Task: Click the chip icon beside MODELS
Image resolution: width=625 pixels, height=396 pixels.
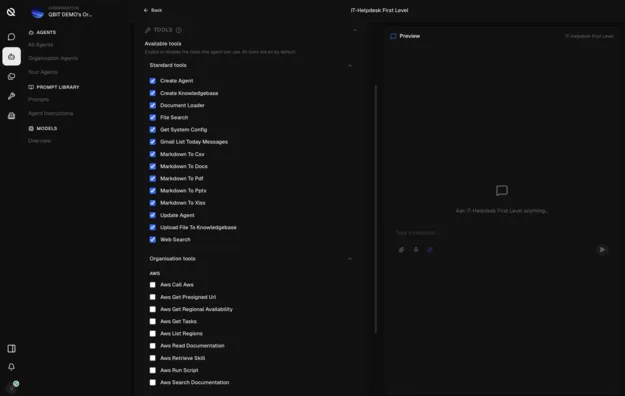Action: tap(31, 128)
